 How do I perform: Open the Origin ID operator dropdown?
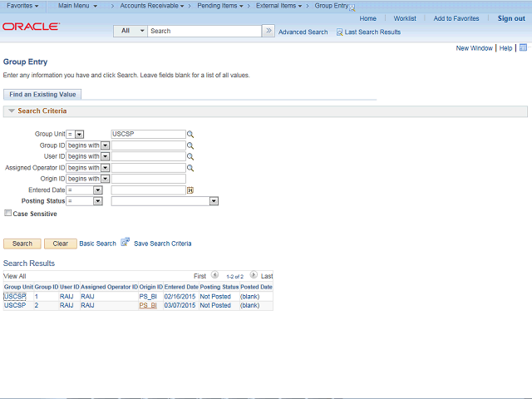pyautogui.click(x=106, y=179)
